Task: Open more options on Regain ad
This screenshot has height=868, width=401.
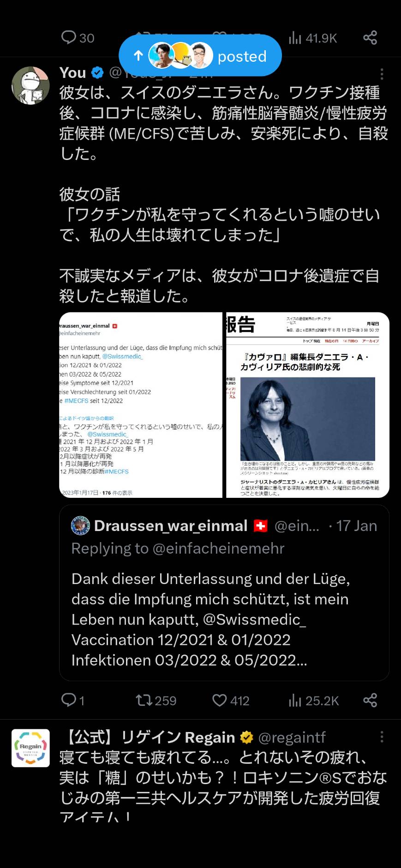Action: click(x=382, y=737)
